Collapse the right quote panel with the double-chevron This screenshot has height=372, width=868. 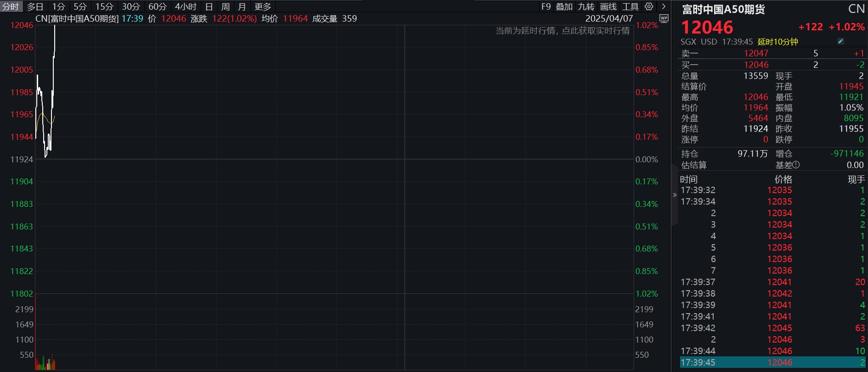tap(675, 195)
